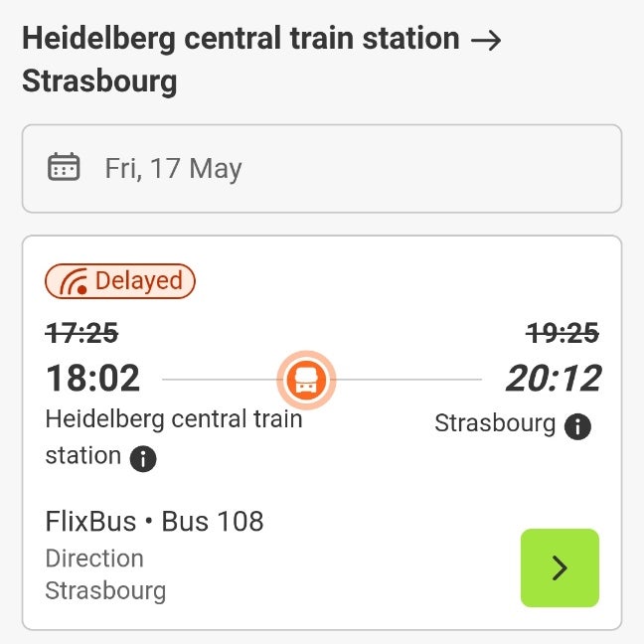
Task: Open trip details with the green chevron button
Action: coord(560,567)
